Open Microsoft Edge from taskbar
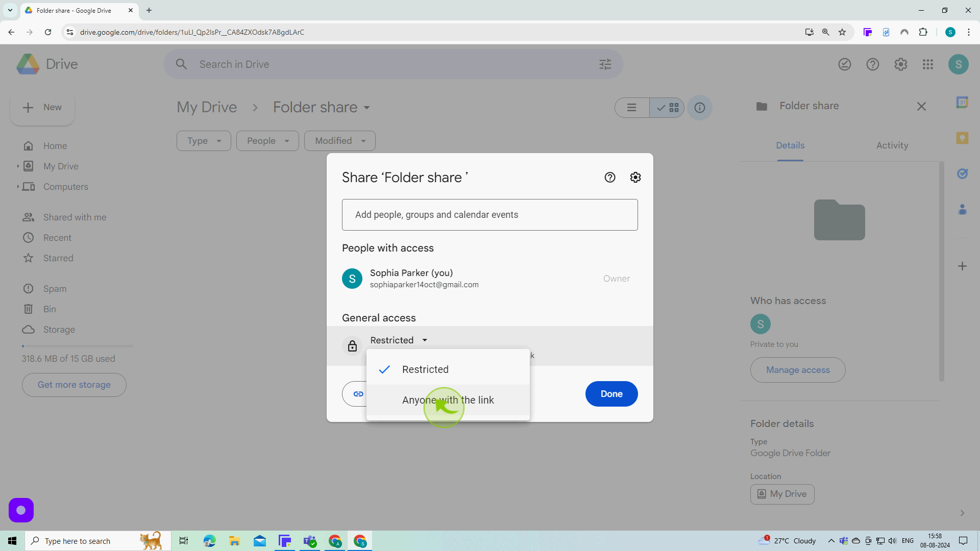The image size is (980, 551). [x=209, y=541]
